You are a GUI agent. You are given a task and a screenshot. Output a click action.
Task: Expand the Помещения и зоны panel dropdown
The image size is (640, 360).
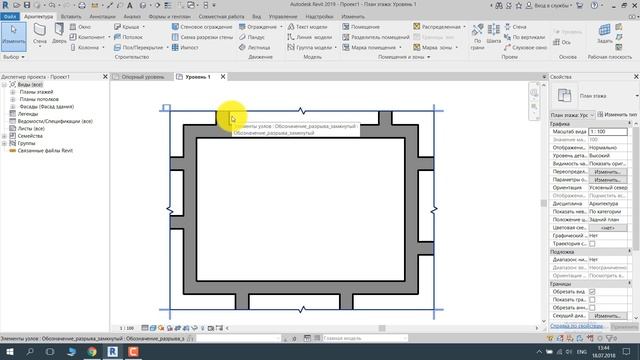click(x=429, y=57)
